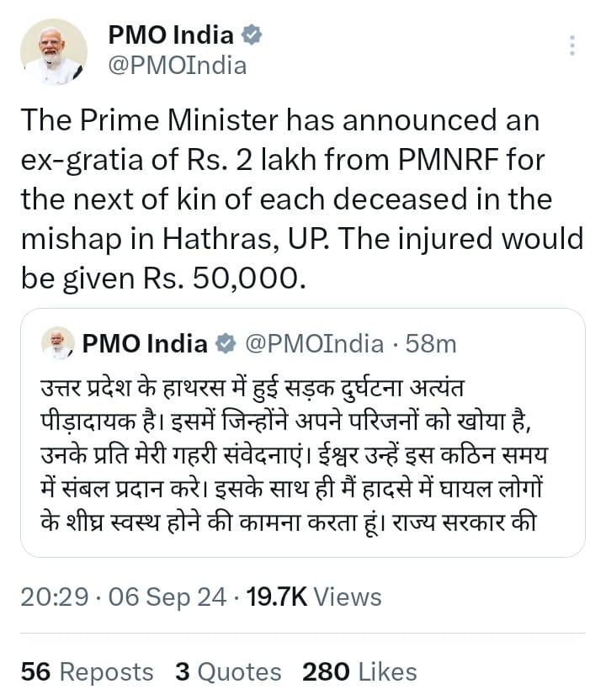Open the PMO India display name at top
The width and height of the screenshot is (606, 700).
(x=171, y=35)
